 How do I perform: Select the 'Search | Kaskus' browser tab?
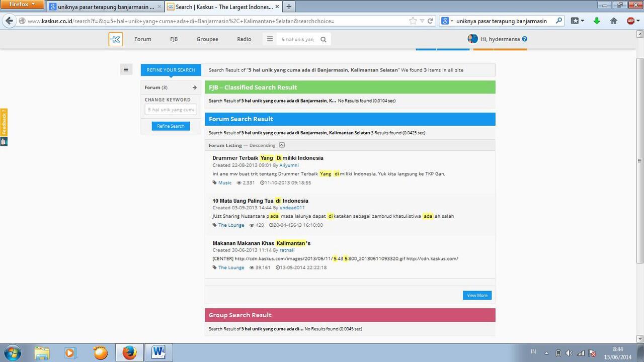coord(223,7)
